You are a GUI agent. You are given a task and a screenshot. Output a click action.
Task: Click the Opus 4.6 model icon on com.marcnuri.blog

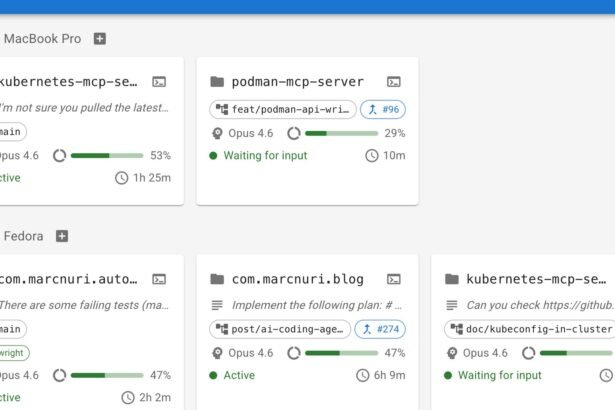[217, 353]
